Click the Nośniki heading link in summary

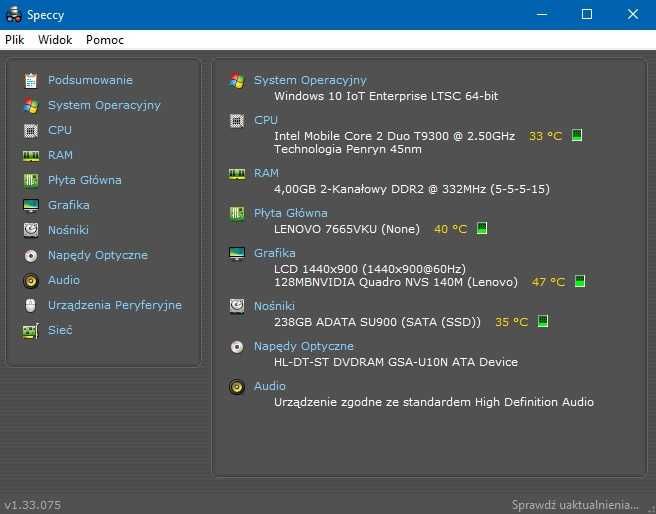(x=274, y=306)
